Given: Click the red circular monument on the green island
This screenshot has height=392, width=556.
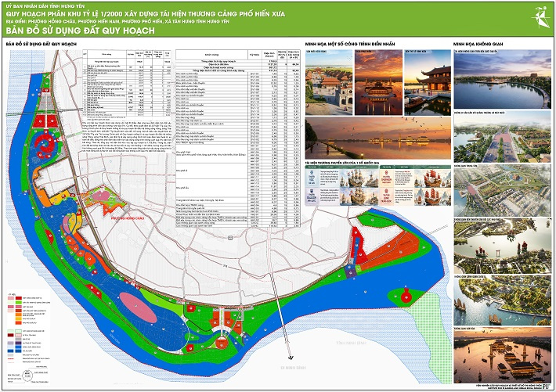Looking at the screenshot, I should coord(406,295).
